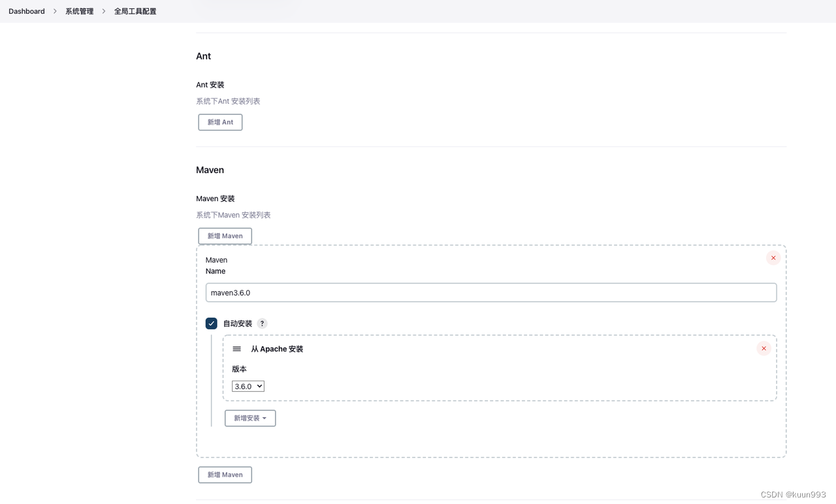Grab the Apache installer drag handle icon

[x=237, y=349]
